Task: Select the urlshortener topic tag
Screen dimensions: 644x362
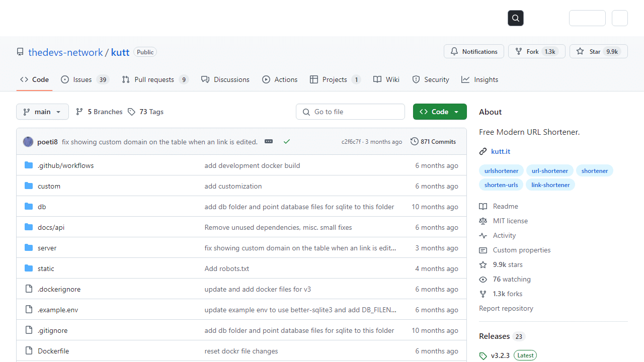Action: pyautogui.click(x=502, y=171)
